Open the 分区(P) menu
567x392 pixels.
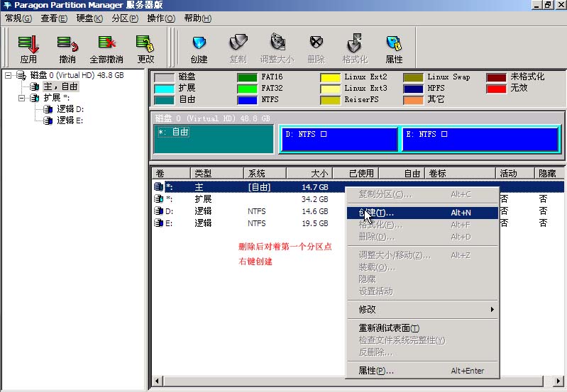click(x=125, y=18)
